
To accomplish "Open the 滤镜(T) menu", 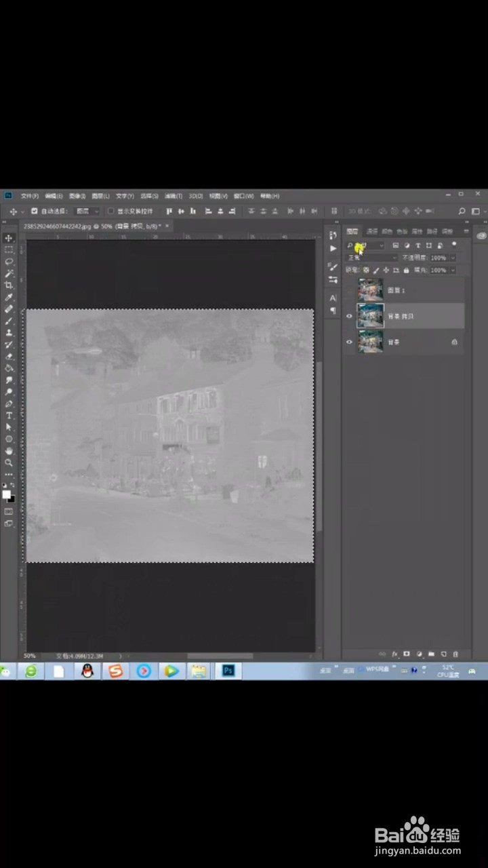I will click(x=174, y=196).
